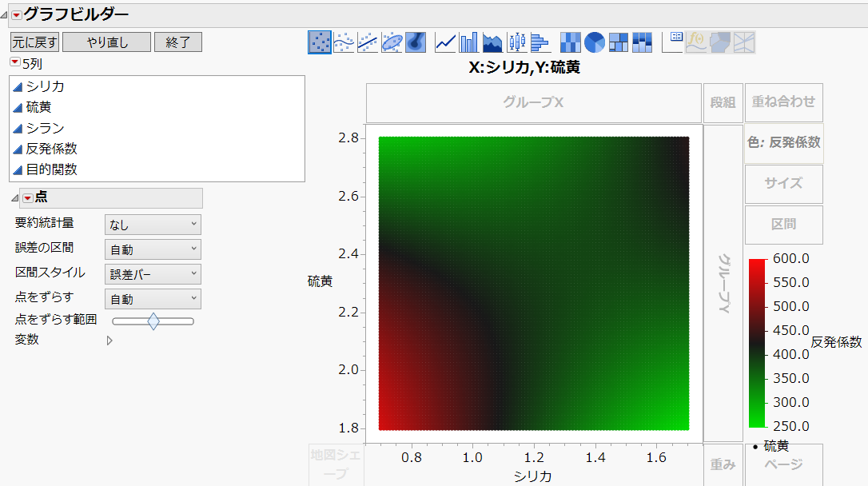Click the 地図シェープ drop zone
The image size is (868, 486).
[336, 465]
